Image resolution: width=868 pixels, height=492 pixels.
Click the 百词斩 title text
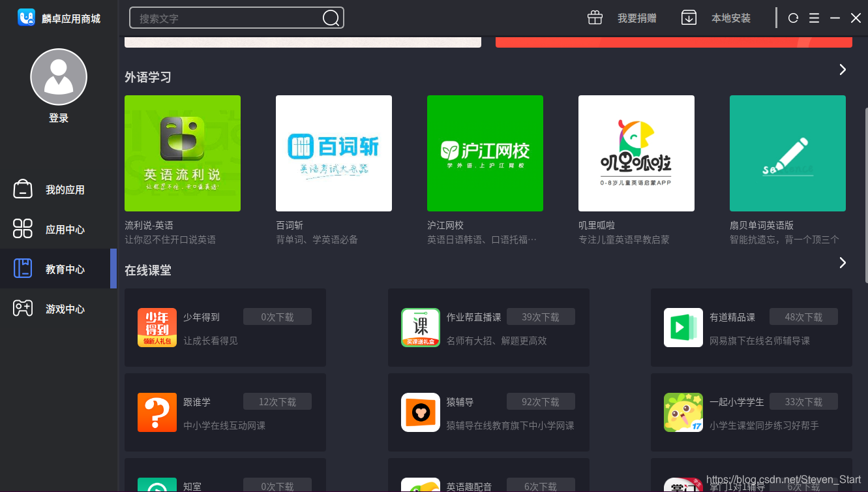tap(290, 225)
